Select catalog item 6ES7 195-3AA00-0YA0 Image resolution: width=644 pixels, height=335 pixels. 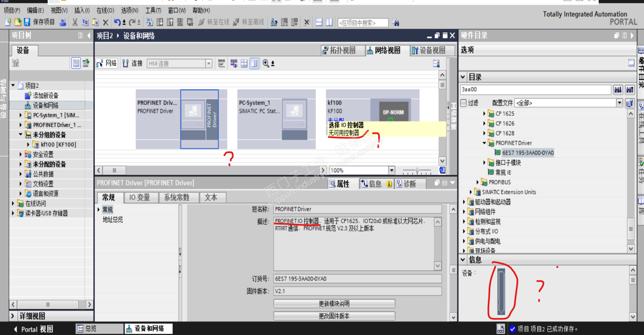click(x=528, y=153)
